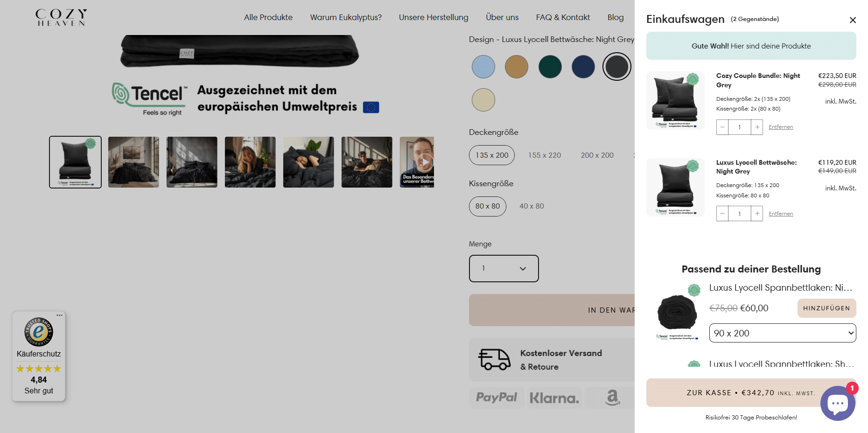Open the Alle Produkte menu
The height and width of the screenshot is (433, 868).
tap(268, 17)
